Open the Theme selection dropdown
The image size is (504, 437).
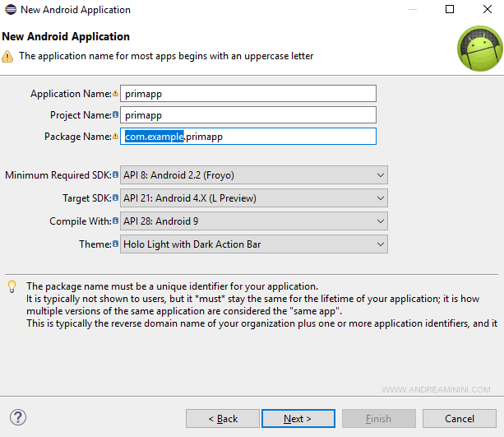pyautogui.click(x=253, y=244)
